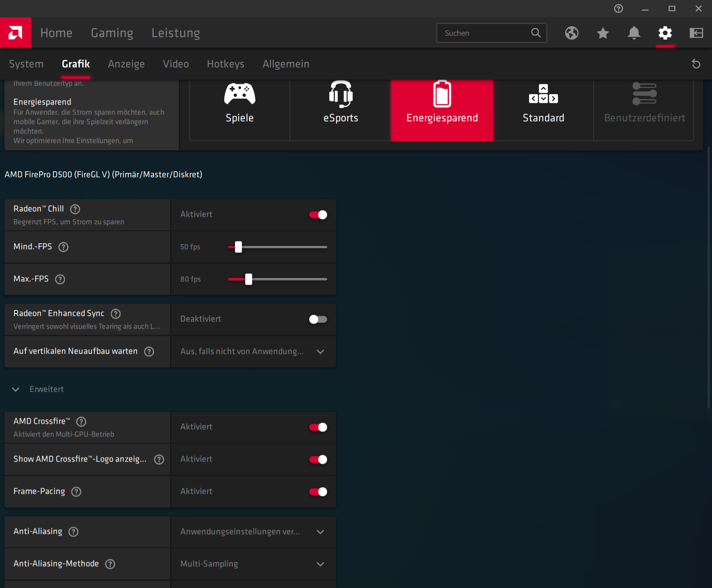Click the search magnifier icon
Image resolution: width=712 pixels, height=588 pixels.
pos(536,33)
